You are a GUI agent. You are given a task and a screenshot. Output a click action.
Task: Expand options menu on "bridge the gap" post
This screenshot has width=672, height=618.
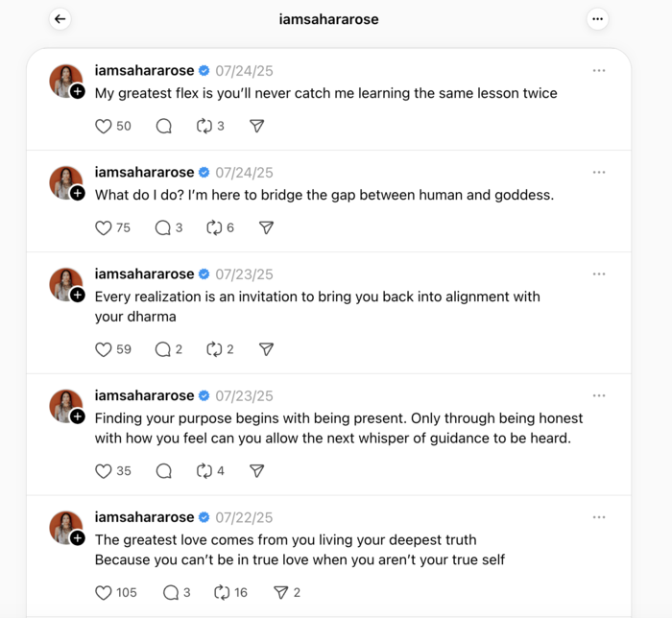pos(599,173)
